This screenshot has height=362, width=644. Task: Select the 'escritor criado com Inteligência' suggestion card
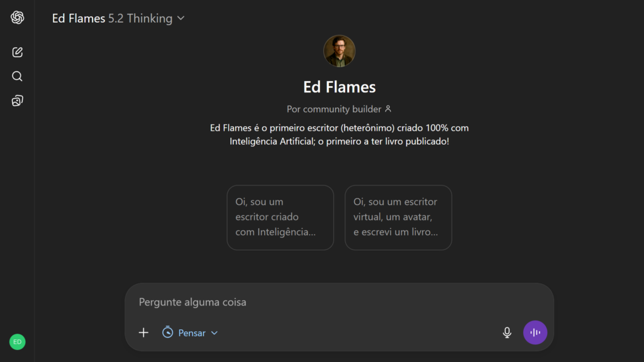pos(280,217)
